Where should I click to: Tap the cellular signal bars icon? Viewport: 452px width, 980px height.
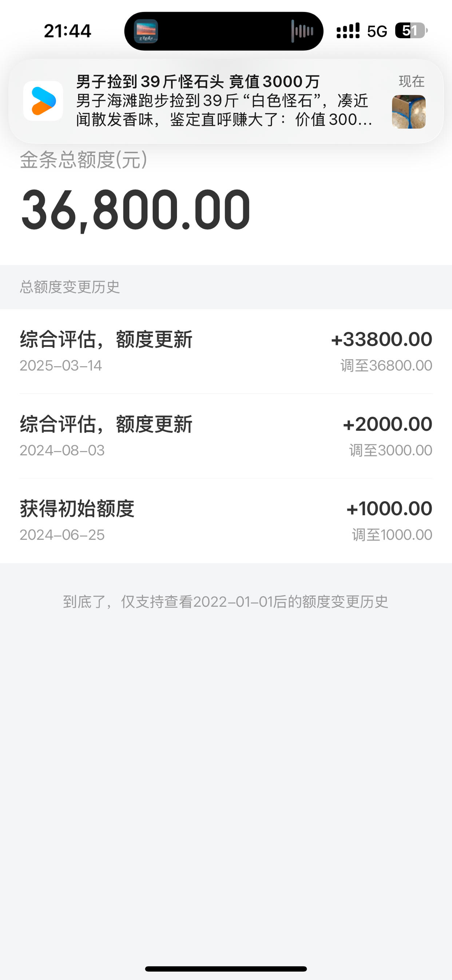tap(348, 31)
